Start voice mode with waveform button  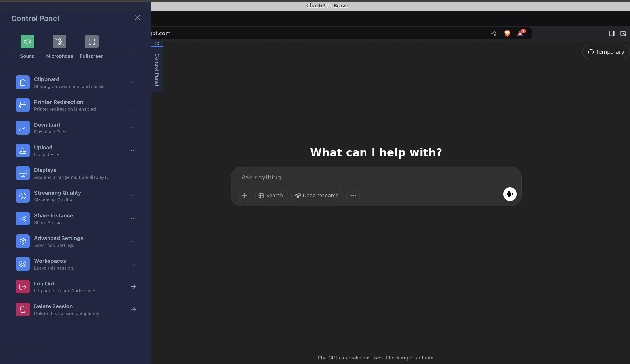pos(510,194)
